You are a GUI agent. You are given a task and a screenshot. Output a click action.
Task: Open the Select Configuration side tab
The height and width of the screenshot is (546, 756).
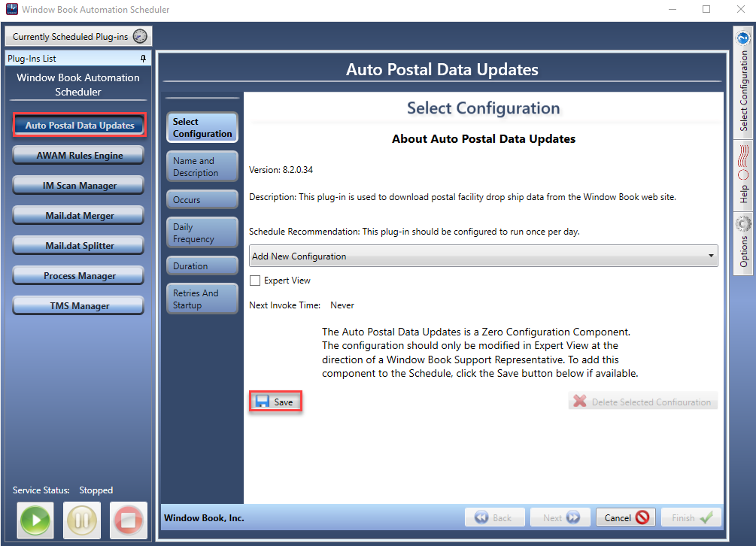743,83
